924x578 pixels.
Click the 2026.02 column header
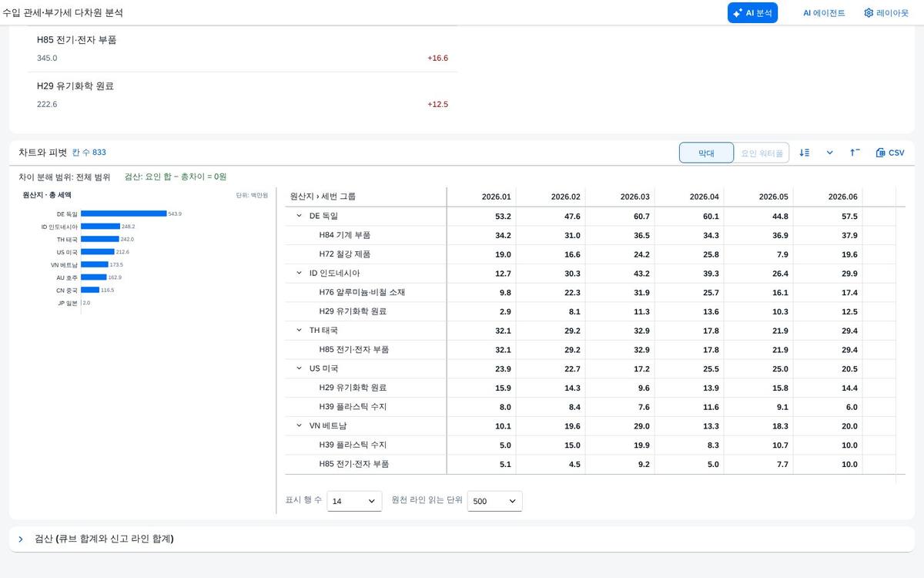click(551, 197)
